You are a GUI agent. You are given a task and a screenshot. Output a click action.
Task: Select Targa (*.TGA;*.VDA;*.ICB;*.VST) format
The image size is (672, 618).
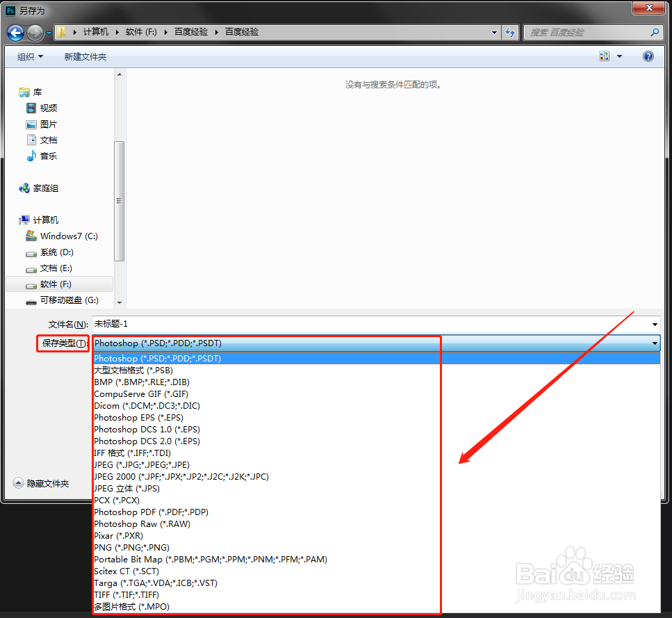(376, 583)
